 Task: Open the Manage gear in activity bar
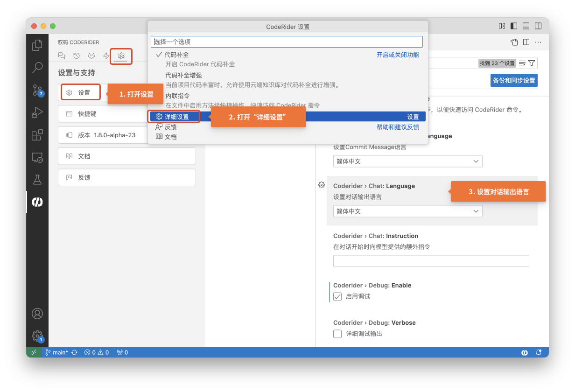point(37,336)
